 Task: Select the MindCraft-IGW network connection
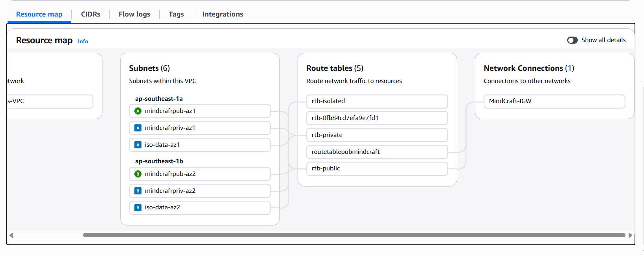pos(554,101)
